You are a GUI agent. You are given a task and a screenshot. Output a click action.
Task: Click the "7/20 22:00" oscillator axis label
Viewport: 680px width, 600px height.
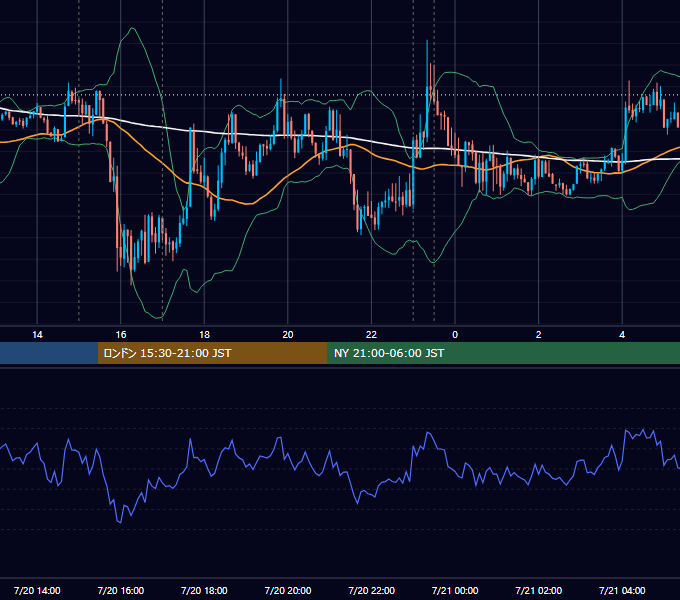(372, 590)
